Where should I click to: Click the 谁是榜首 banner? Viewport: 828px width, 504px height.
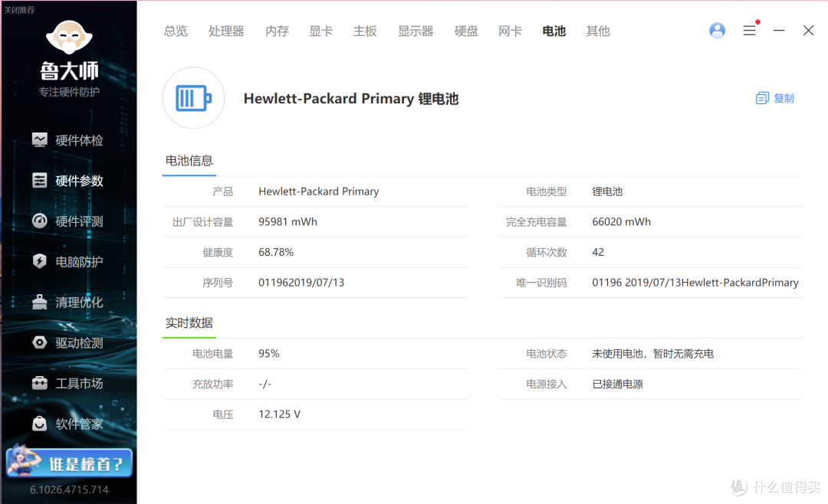69,463
